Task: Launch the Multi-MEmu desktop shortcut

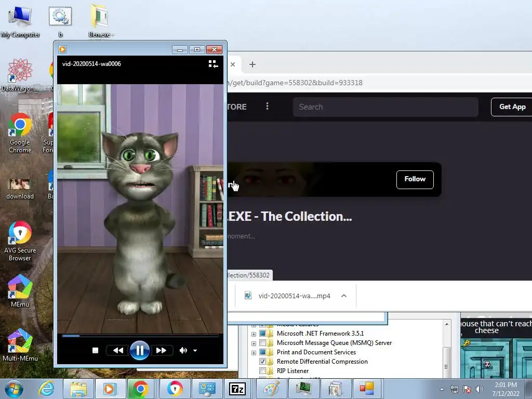Action: point(20,345)
